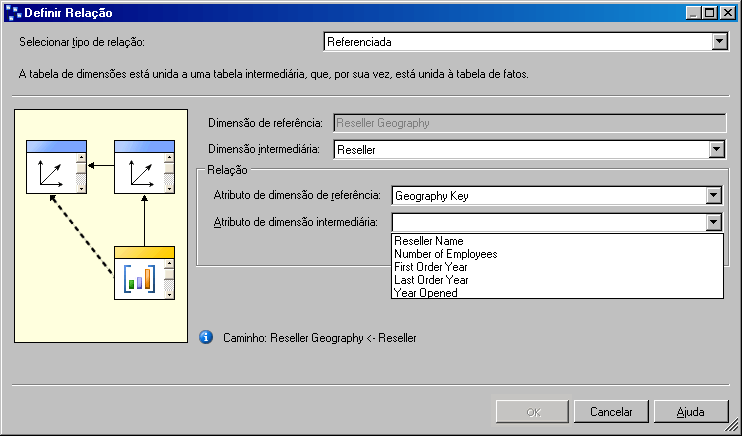Viewport: 742px width, 438px height.
Task: Click the Ajuda help button
Action: tap(690, 411)
